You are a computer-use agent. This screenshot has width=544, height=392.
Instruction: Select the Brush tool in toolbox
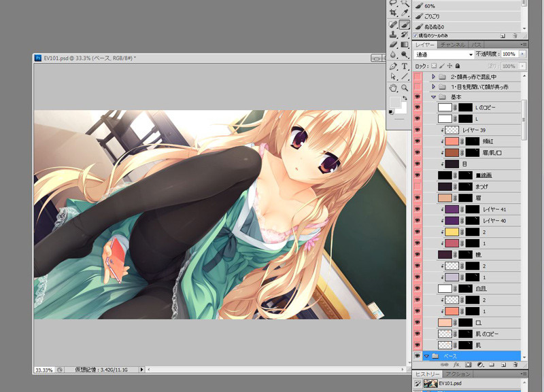click(x=405, y=24)
